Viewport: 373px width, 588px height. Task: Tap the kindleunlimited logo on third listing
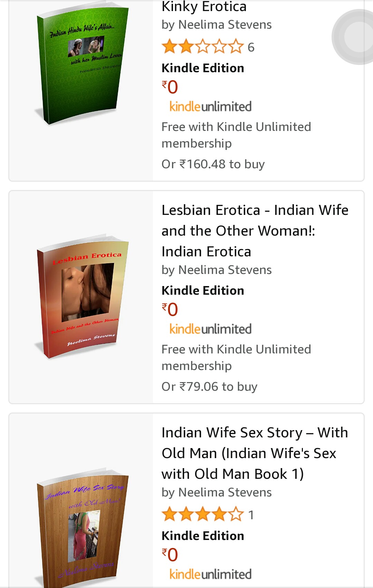[x=210, y=574]
